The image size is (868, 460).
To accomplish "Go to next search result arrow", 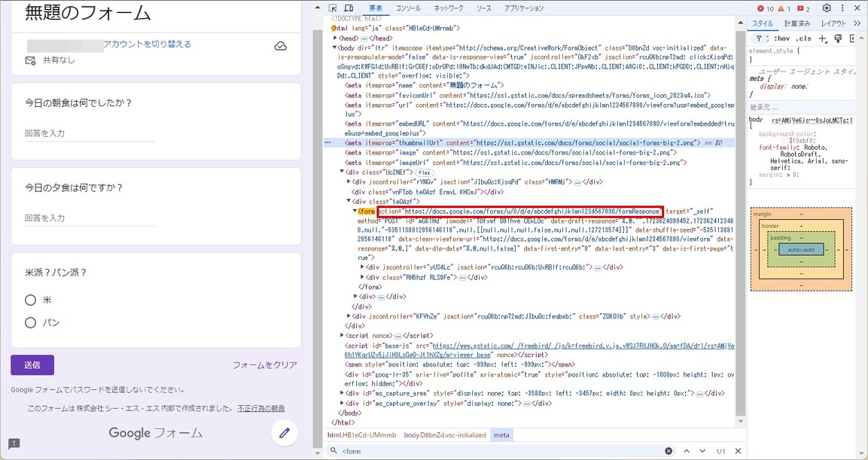I will pos(702,451).
